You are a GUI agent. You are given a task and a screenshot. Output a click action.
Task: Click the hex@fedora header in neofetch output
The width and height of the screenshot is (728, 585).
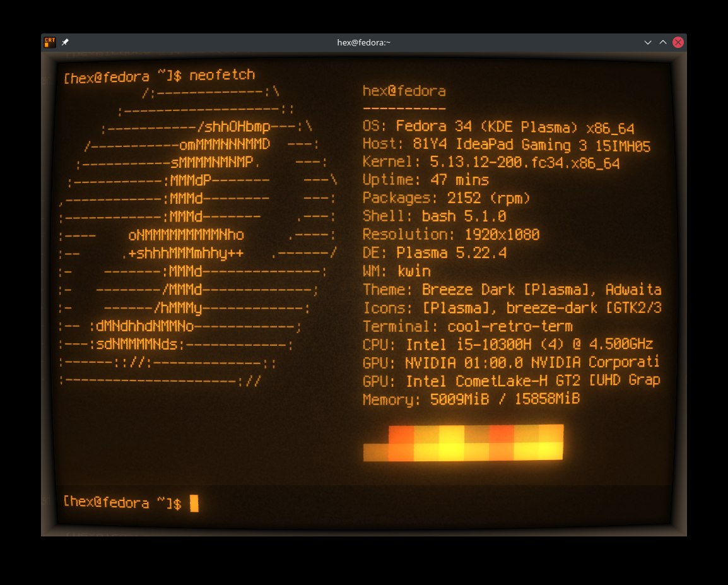tap(404, 91)
